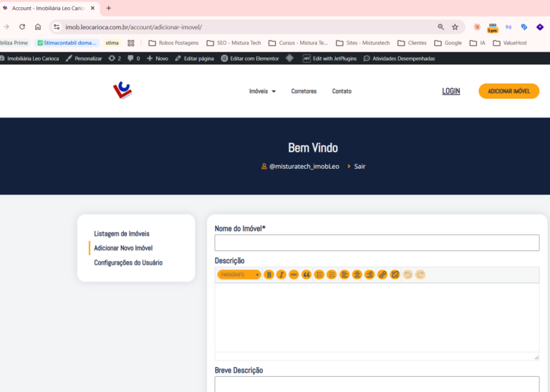Viewport: 550px width, 392px height.
Task: Insert a numbered list in editor
Action: [x=332, y=275]
